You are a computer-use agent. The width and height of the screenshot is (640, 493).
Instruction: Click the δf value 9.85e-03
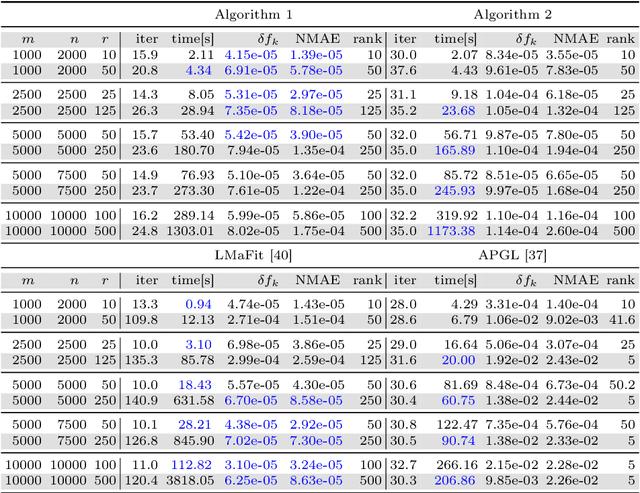coord(512,481)
